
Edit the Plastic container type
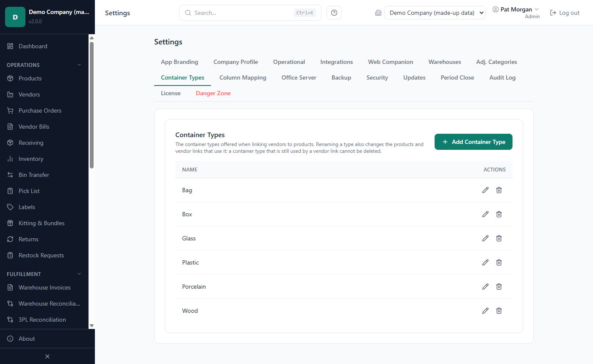tap(485, 262)
